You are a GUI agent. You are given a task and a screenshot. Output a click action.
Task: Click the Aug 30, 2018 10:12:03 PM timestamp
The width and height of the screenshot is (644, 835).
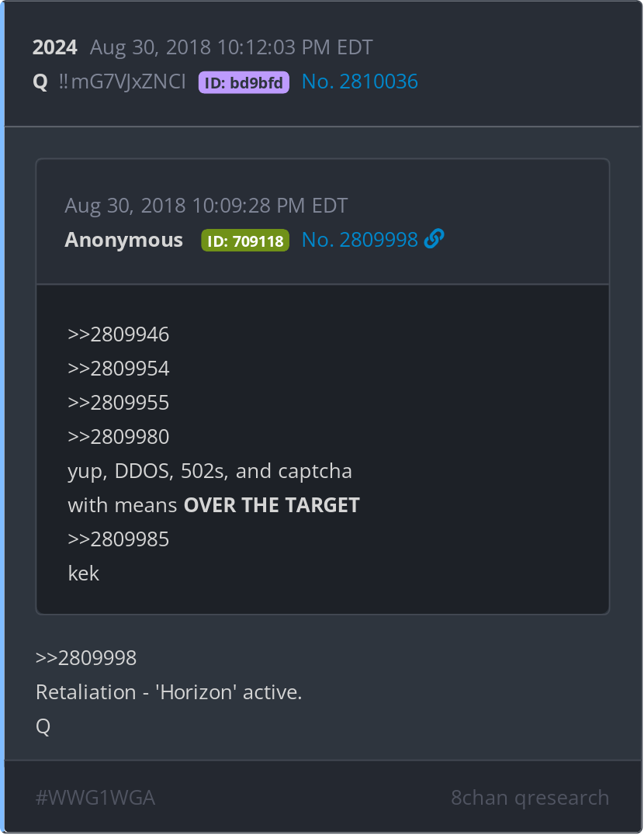231,47
